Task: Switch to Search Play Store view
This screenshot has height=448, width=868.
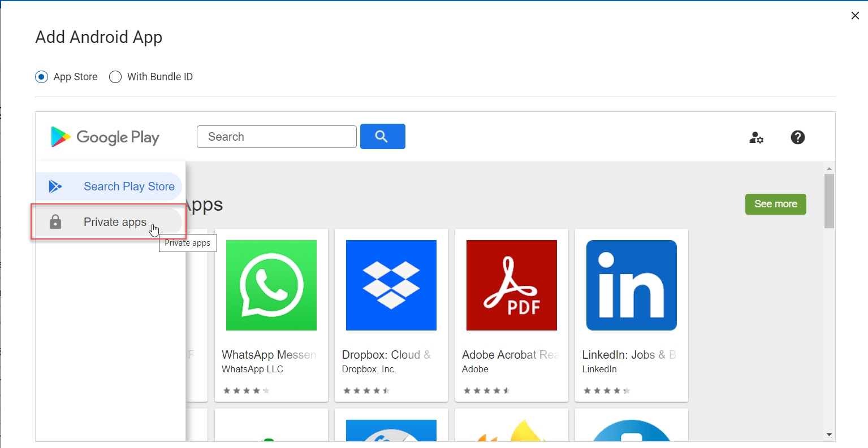Action: click(129, 186)
